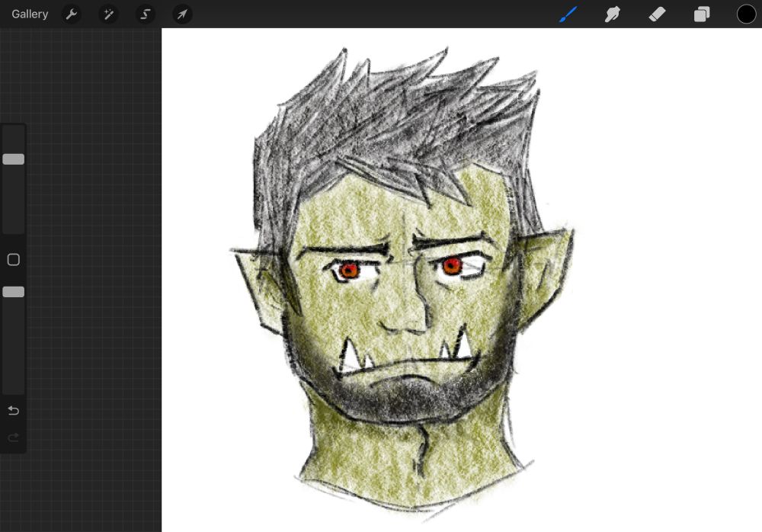Open the Actions wrench menu
762x532 pixels.
72,14
